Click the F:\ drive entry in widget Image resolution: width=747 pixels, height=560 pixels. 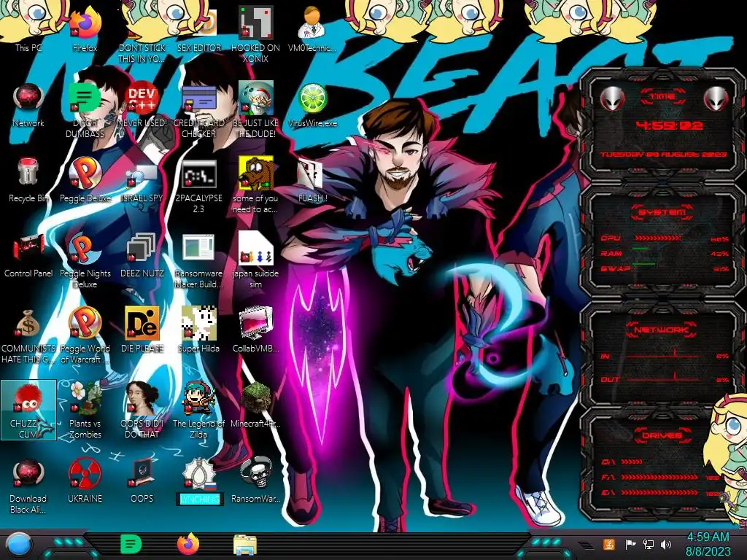659,477
